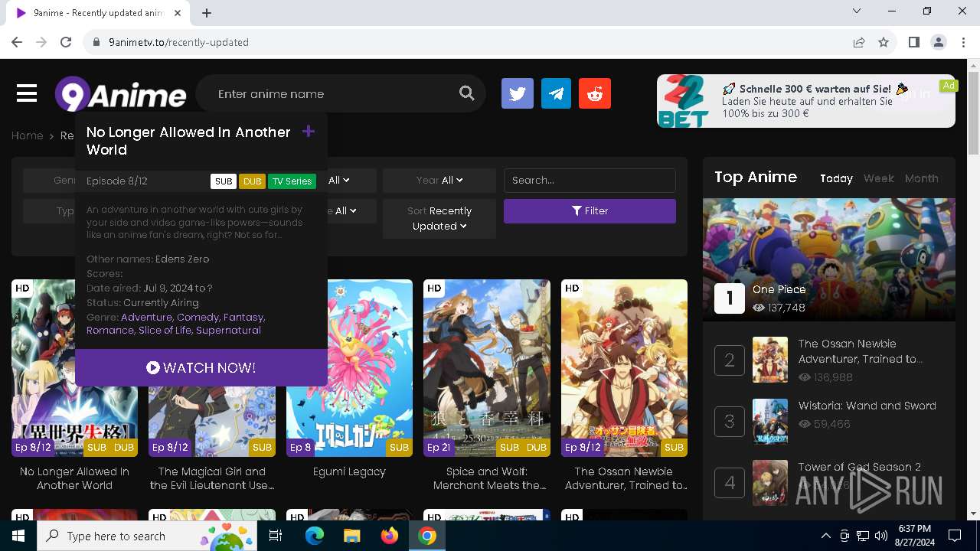Open the Reddit social button
980x551 pixels.
[x=595, y=94]
